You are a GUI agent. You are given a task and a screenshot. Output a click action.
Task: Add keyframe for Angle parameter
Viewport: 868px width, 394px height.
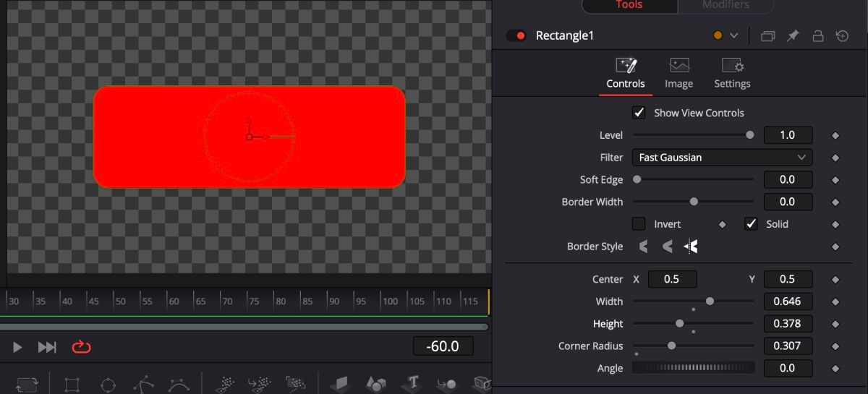835,368
